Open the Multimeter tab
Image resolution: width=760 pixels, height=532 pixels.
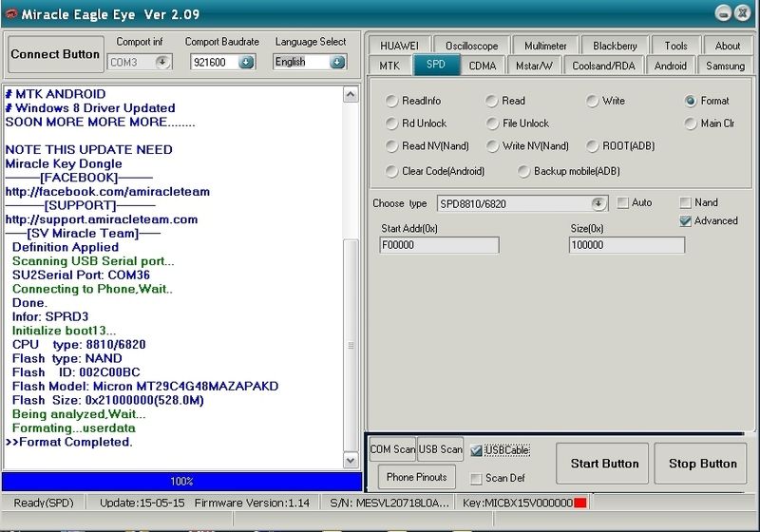(545, 46)
